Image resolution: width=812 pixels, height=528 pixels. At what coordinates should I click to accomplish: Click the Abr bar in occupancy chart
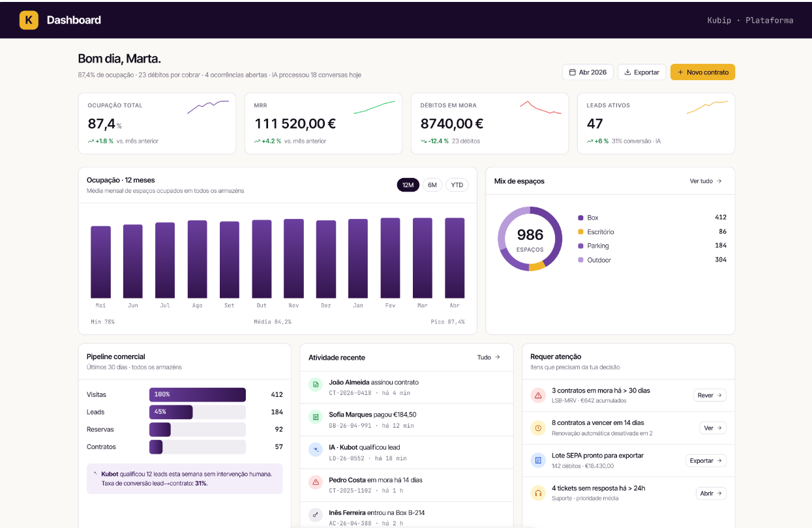[455, 258]
